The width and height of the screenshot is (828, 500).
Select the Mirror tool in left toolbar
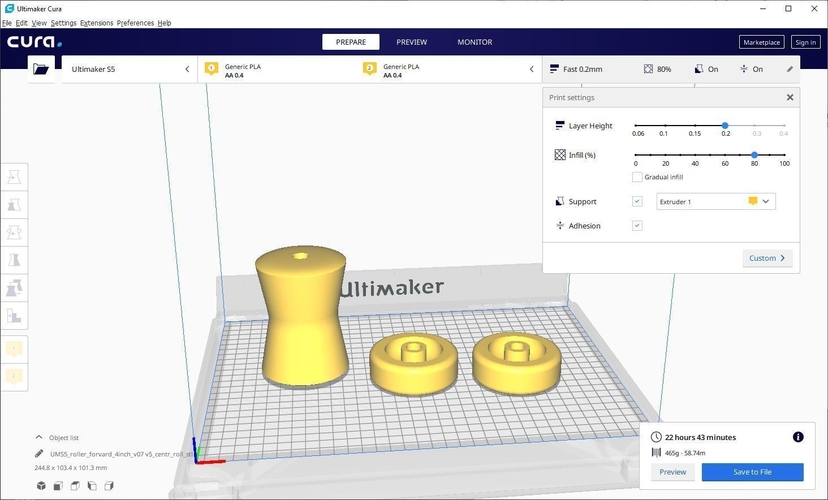click(x=14, y=260)
